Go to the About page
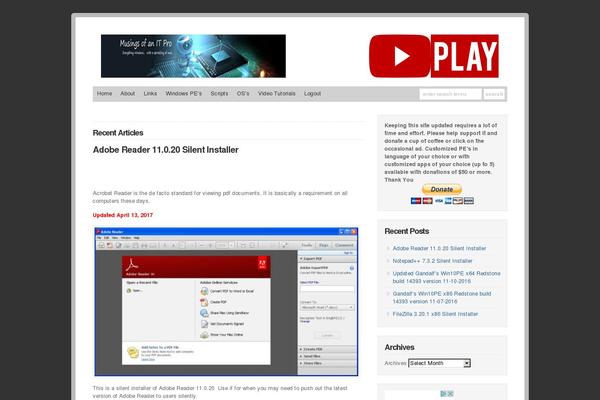600x400 pixels. coord(127,93)
